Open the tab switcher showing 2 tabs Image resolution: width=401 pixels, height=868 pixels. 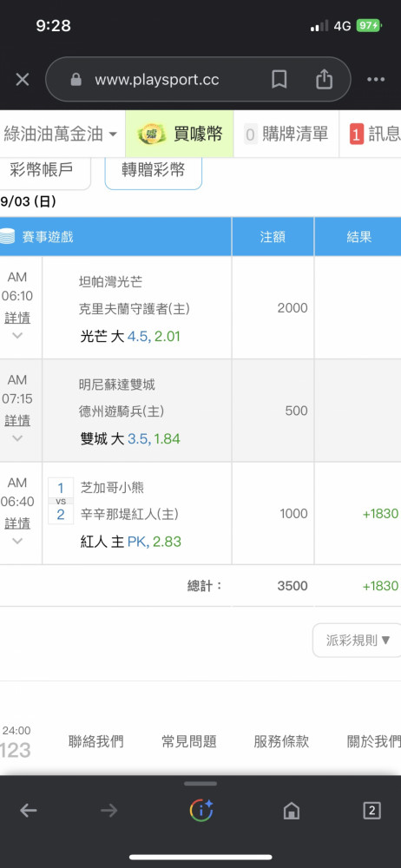pos(371,811)
